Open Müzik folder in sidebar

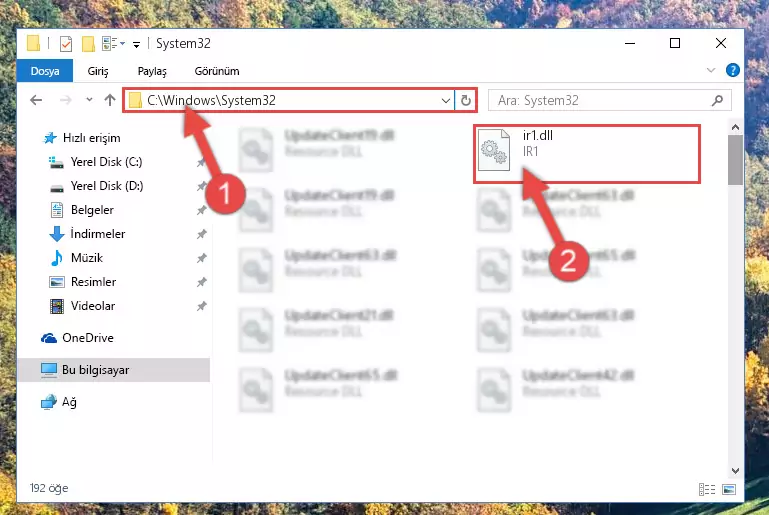(x=86, y=258)
